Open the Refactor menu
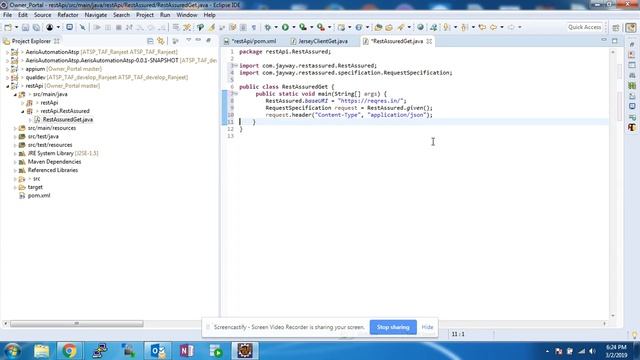This screenshot has height=360, width=640. pyautogui.click(x=68, y=15)
